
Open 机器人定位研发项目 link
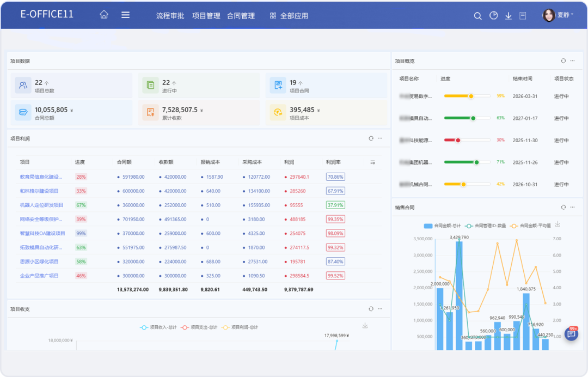pos(41,205)
